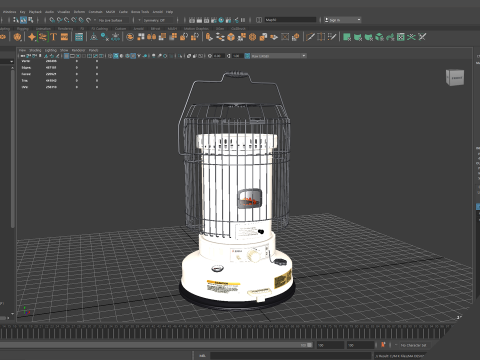Open the Hypershade cyan circle icon
This screenshot has width=480, height=360.
pyautogui.click(x=221, y=20)
